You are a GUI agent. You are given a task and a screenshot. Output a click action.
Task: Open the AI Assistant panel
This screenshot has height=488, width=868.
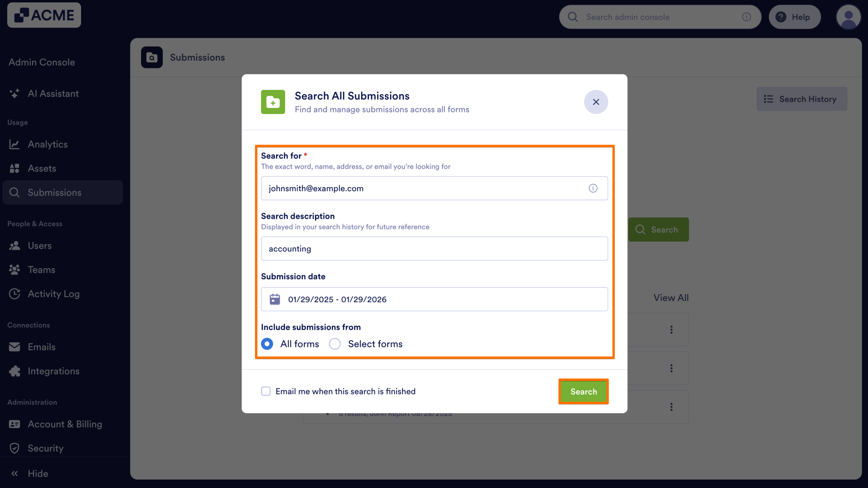click(53, 94)
